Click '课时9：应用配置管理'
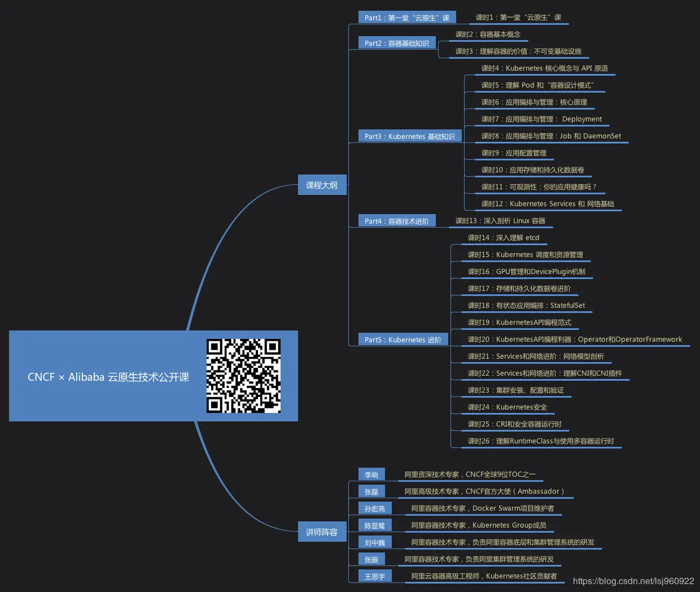 tap(514, 153)
